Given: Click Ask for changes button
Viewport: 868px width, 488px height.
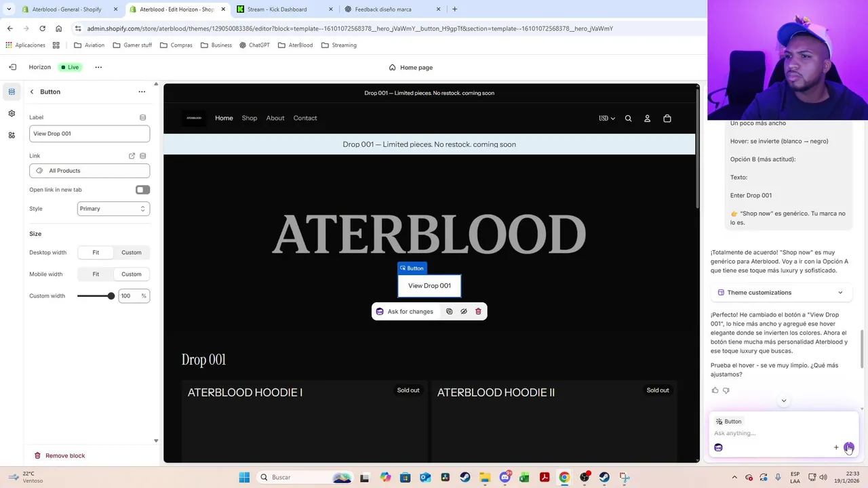Looking at the screenshot, I should [x=405, y=312].
